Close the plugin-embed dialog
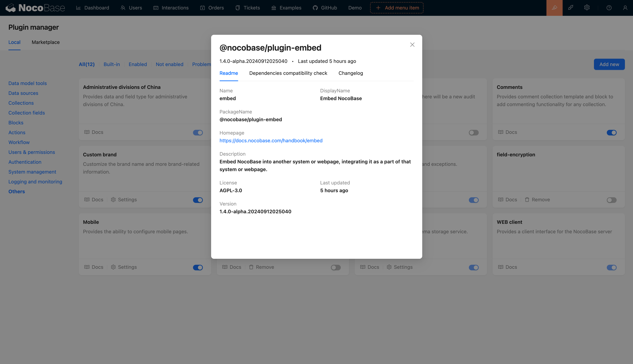 pyautogui.click(x=412, y=44)
